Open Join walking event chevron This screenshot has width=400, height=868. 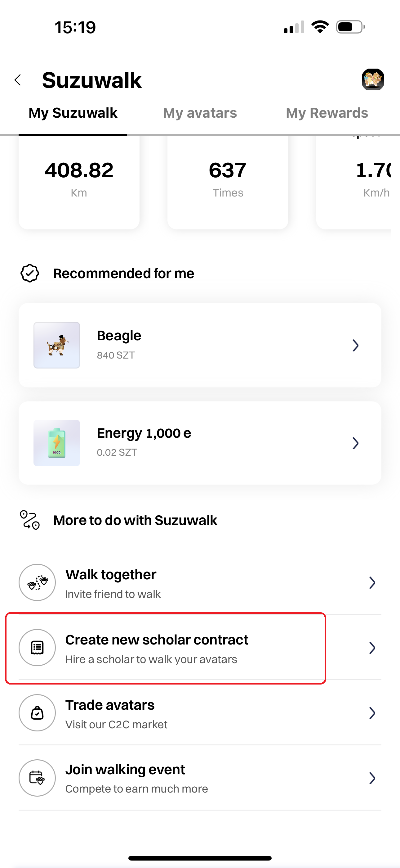(x=372, y=778)
